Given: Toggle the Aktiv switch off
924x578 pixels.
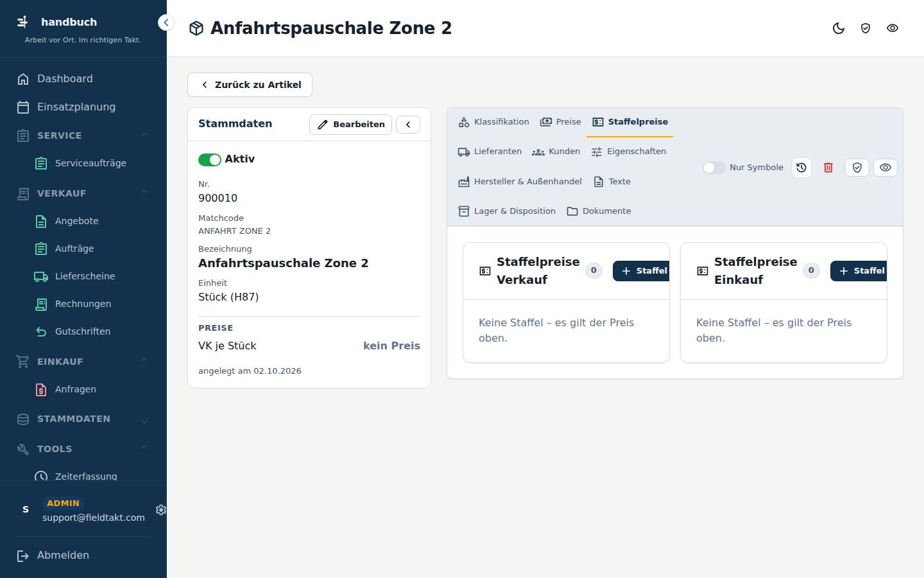Looking at the screenshot, I should [210, 160].
